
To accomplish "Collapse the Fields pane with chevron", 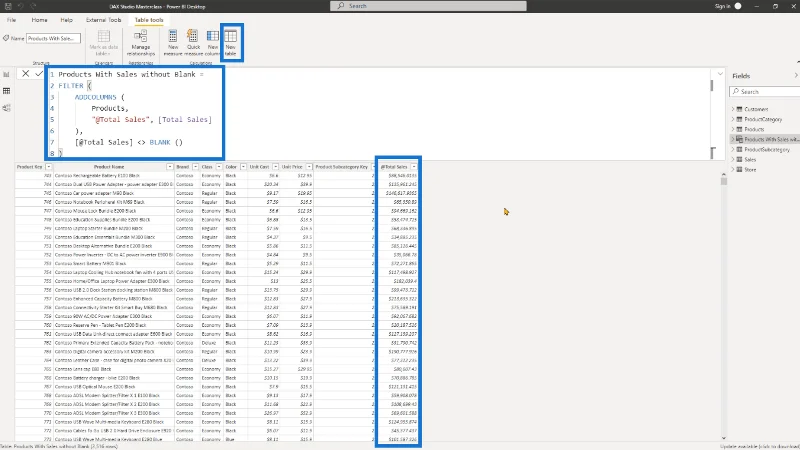I will pos(796,76).
